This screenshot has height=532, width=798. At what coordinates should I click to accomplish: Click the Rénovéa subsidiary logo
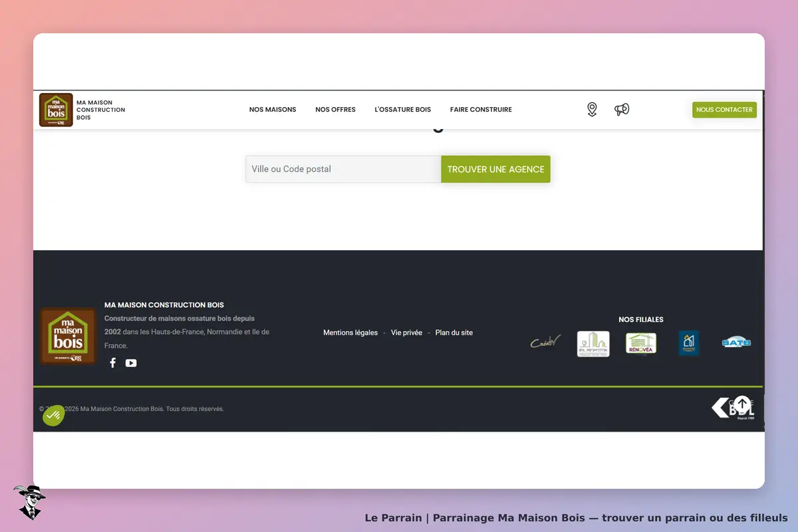[x=641, y=344]
